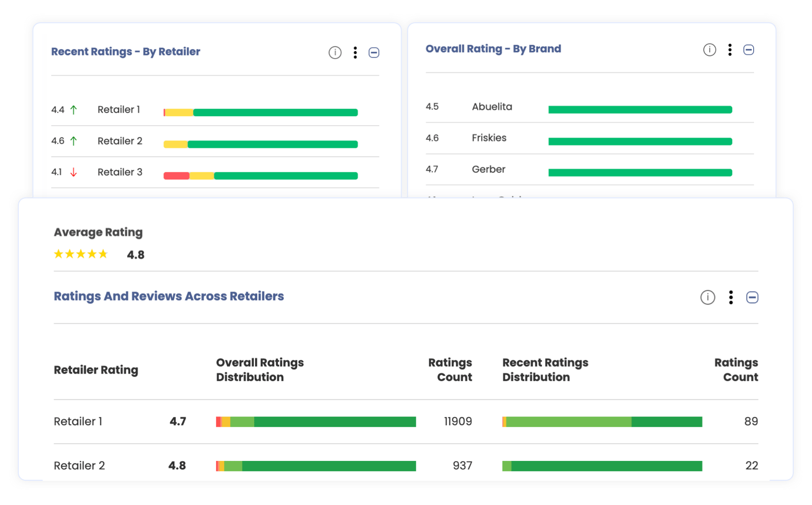
Task: Click the 11909 ratings count for Retailer 1
Action: (x=457, y=421)
